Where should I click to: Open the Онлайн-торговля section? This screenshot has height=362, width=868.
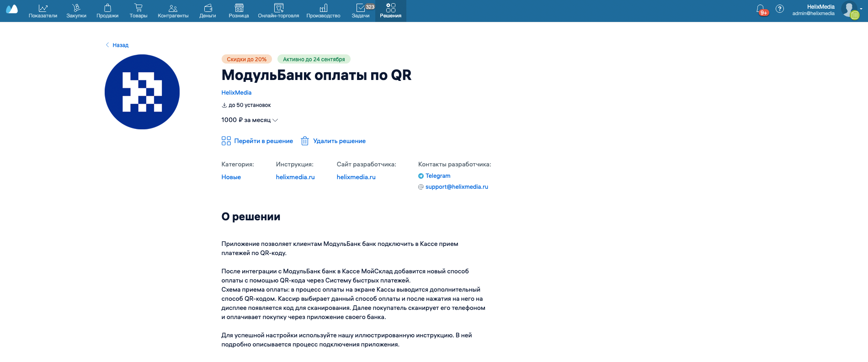279,11
